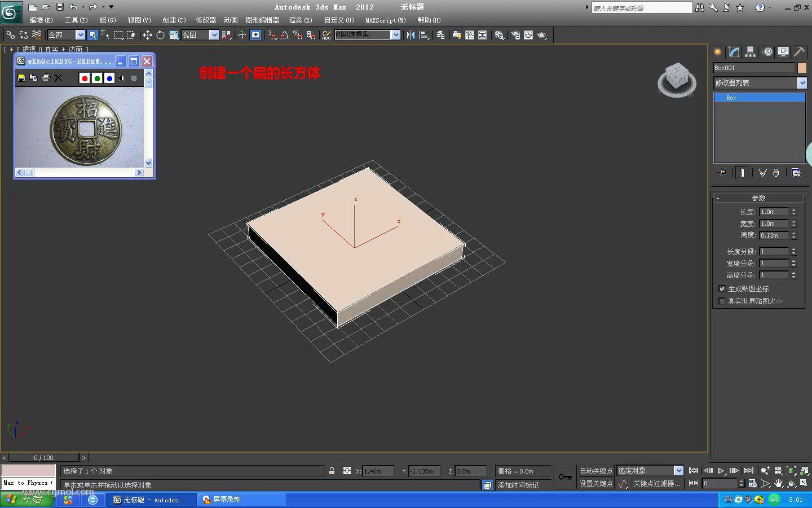Click the Mirror tool icon
The image size is (812, 508).
click(411, 35)
